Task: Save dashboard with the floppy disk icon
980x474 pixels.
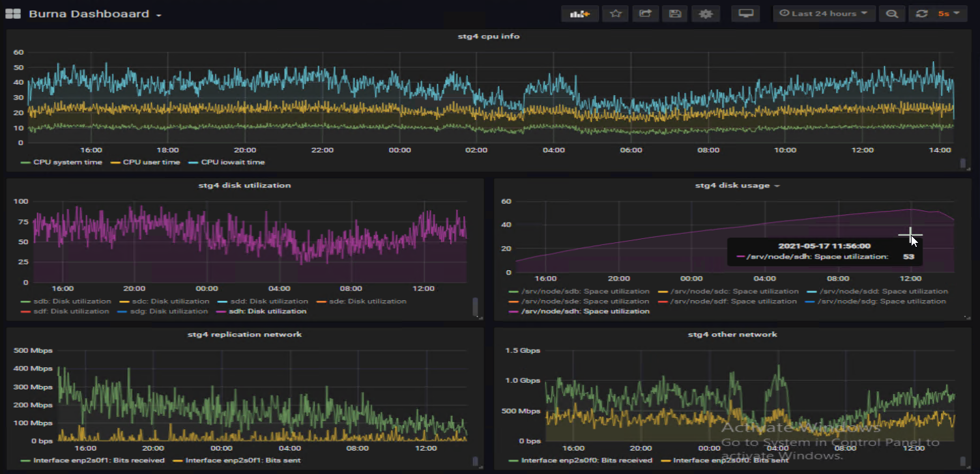Action: coord(675,14)
